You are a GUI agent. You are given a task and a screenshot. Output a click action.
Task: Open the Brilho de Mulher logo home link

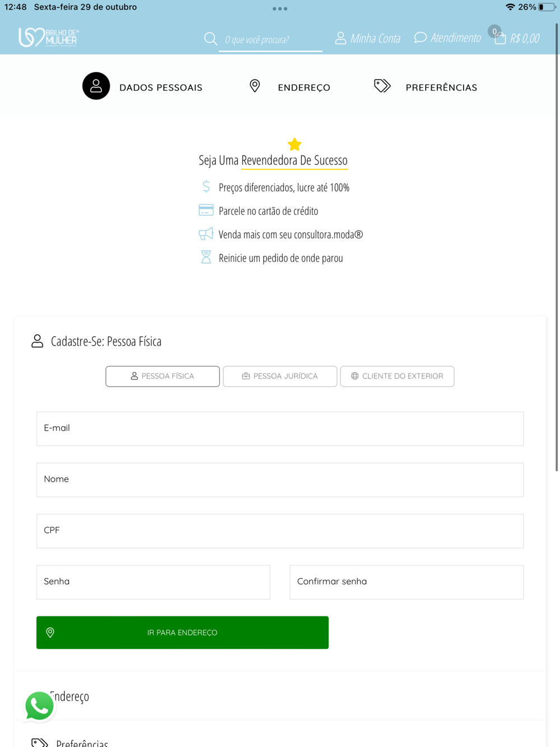(49, 38)
